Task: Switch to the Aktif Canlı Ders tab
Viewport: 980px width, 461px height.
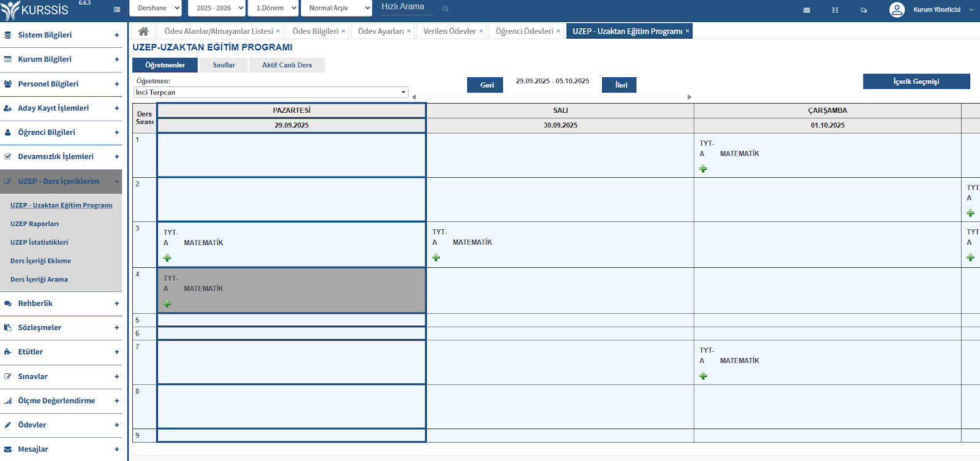Action: click(287, 65)
